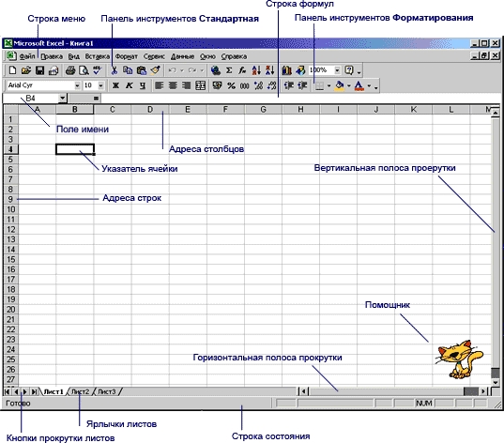Sort ascending with the A-Z icon
Viewport: 504px width, 443px height.
256,70
